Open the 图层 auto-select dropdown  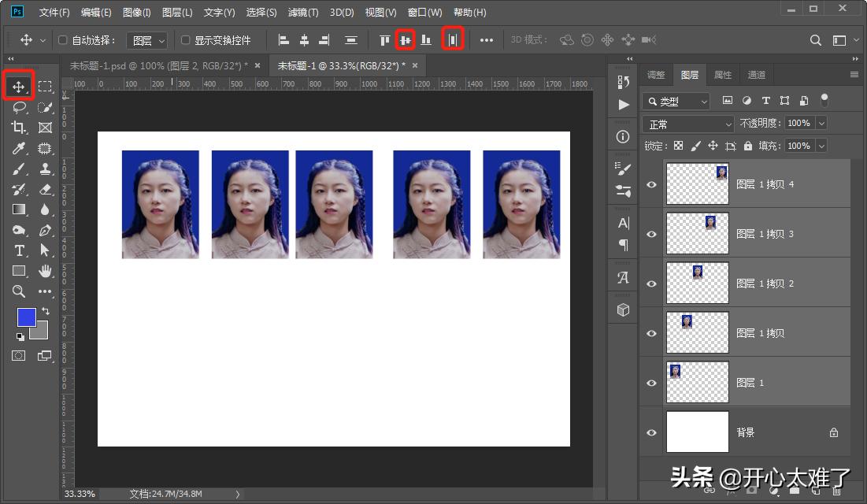point(146,39)
